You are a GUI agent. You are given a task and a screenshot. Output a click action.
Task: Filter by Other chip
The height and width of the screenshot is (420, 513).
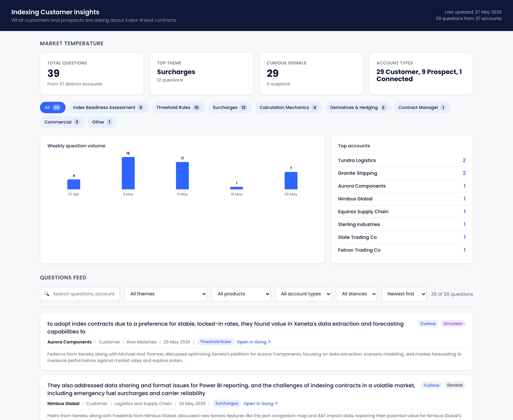(102, 122)
